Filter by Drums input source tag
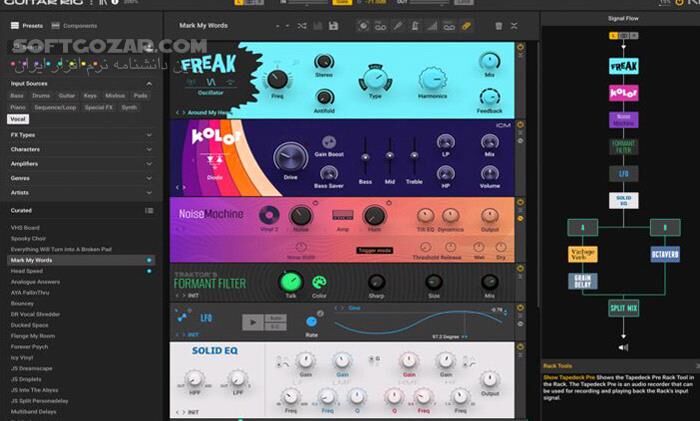The height and width of the screenshot is (421, 700). point(41,96)
